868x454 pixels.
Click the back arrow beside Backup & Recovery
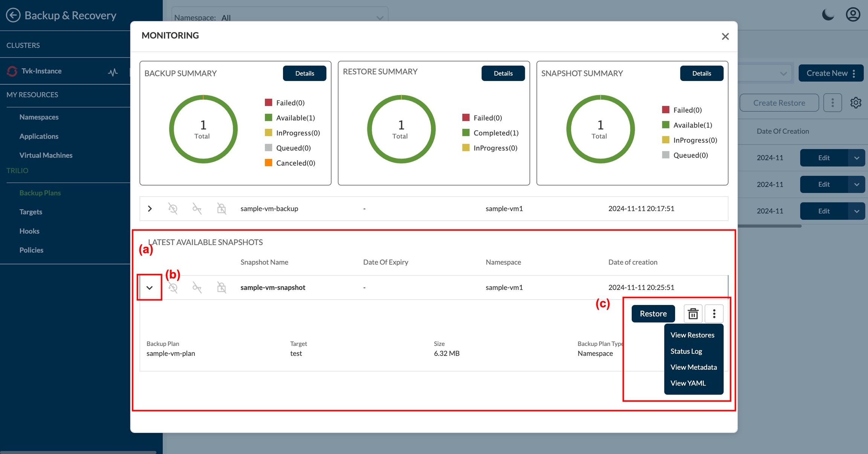13,15
